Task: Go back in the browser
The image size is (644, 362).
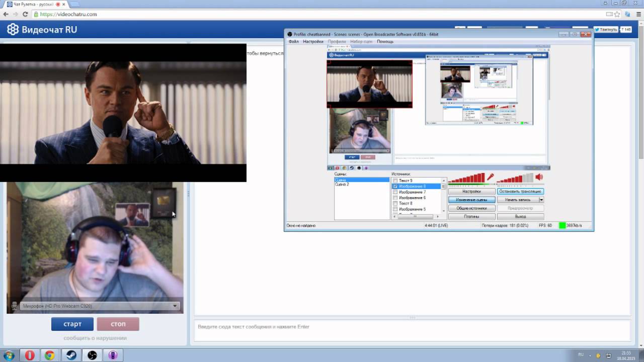Action: tap(6, 14)
